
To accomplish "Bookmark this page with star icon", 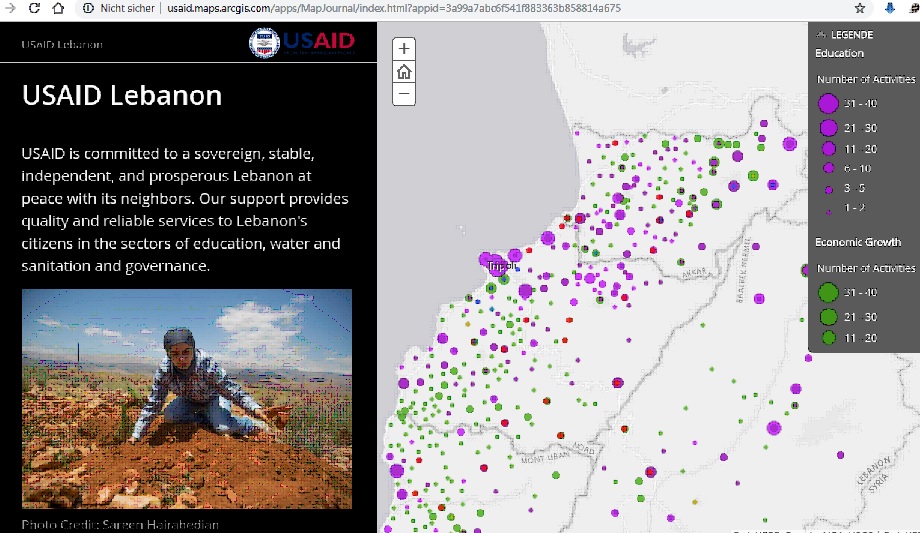I will [860, 8].
